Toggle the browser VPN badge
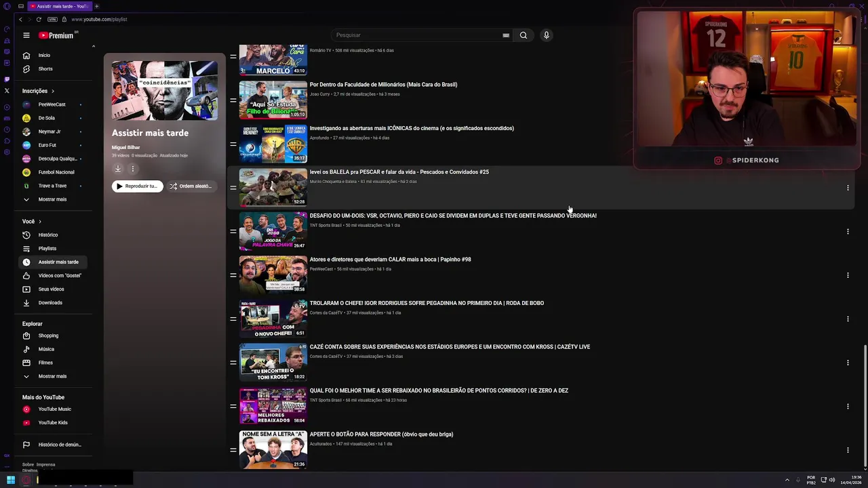 coord(52,19)
